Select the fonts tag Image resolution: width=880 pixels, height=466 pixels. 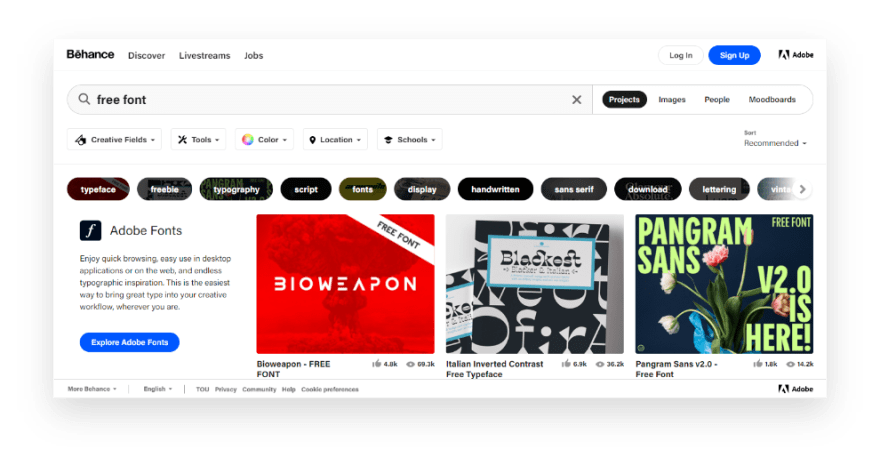tap(363, 189)
